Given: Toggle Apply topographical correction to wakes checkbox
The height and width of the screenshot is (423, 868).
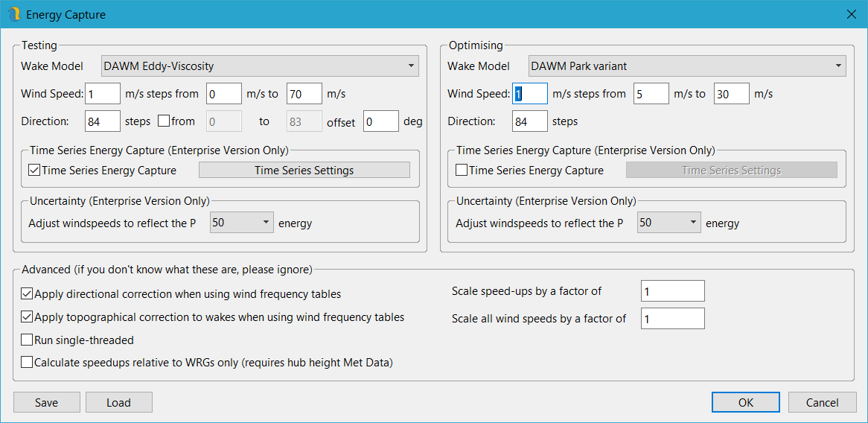Looking at the screenshot, I should (x=28, y=317).
